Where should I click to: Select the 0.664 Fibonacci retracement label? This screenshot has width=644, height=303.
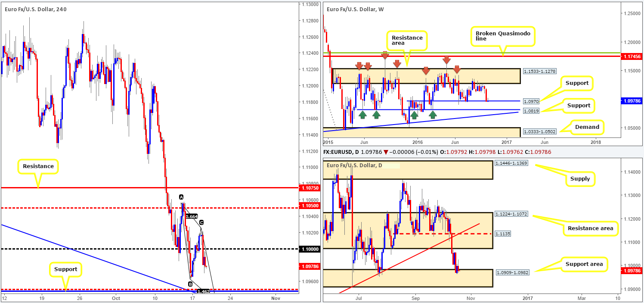pos(192,217)
